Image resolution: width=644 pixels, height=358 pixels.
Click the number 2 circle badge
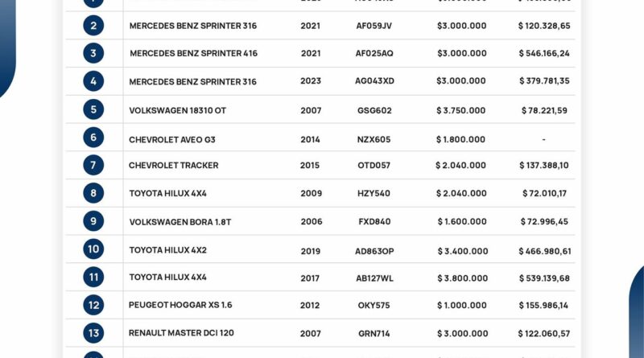(93, 26)
